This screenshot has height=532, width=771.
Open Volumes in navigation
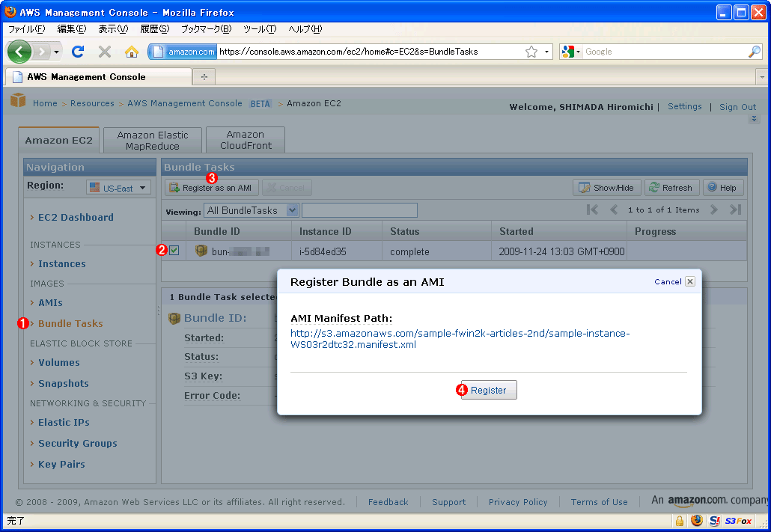pos(59,362)
